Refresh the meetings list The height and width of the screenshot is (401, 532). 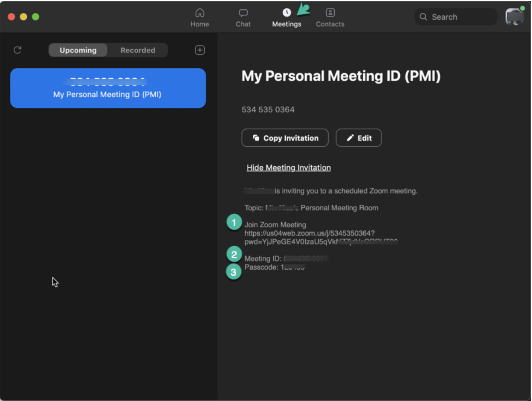[x=17, y=50]
